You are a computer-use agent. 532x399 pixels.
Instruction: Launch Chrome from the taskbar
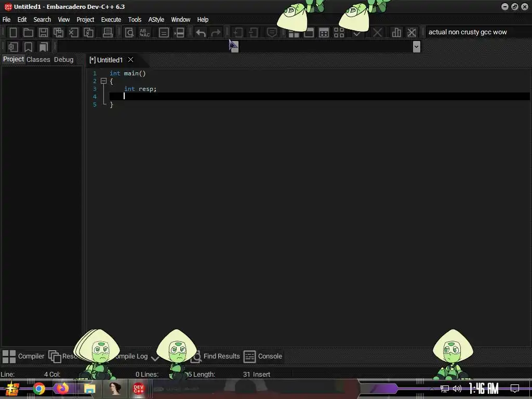tap(38, 389)
